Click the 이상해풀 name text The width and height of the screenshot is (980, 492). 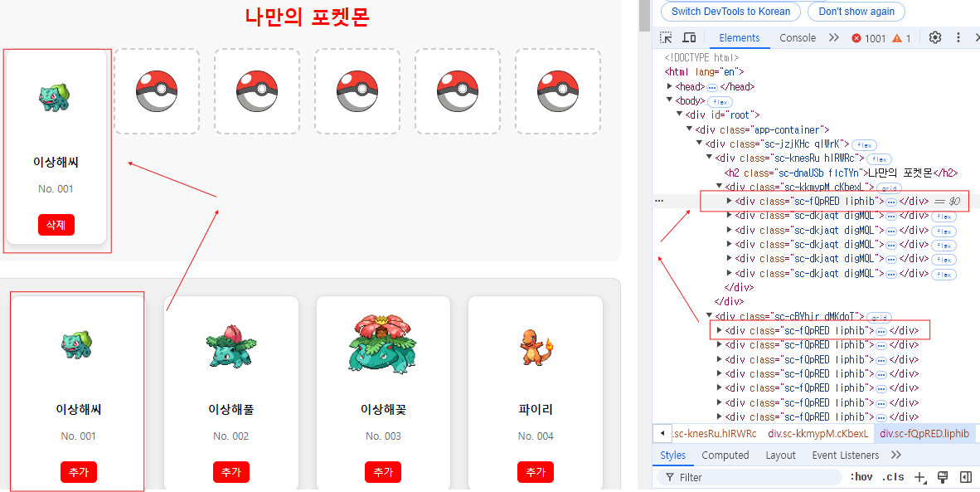click(231, 410)
